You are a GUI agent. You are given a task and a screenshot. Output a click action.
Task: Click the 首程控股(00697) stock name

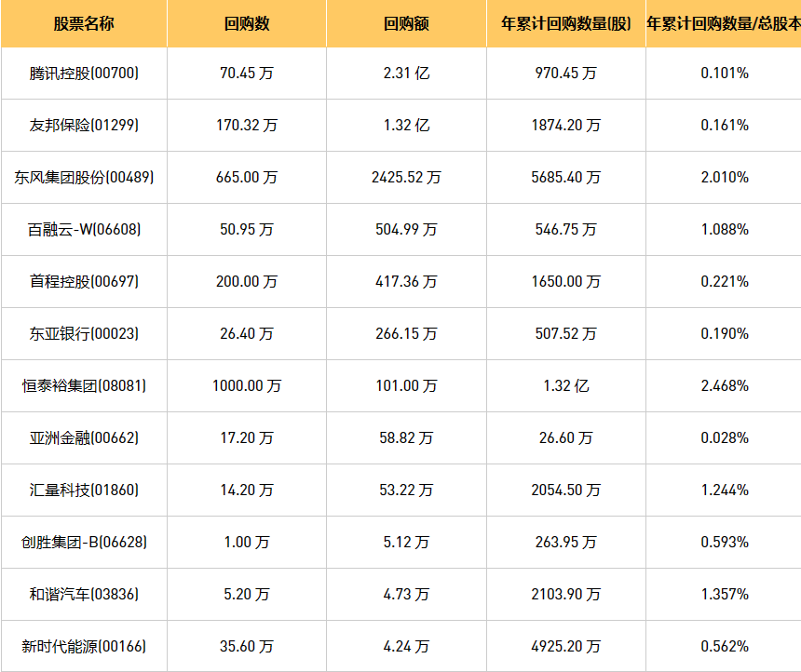[x=84, y=282]
